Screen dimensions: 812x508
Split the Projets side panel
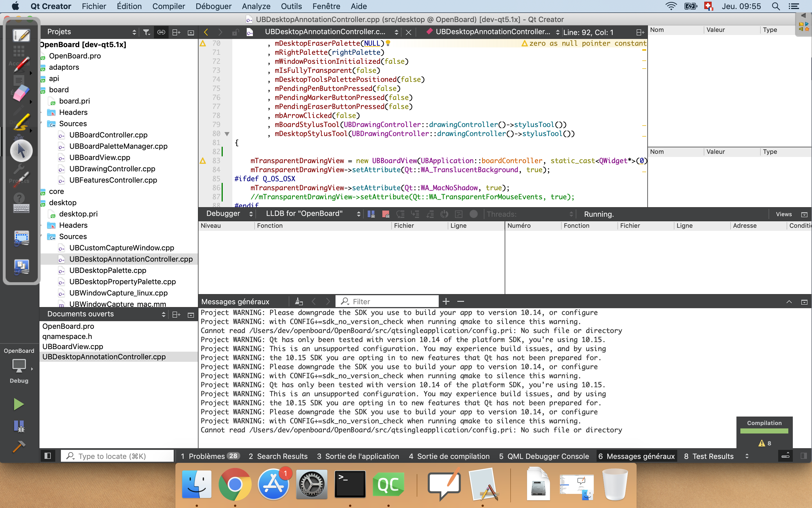click(x=176, y=32)
